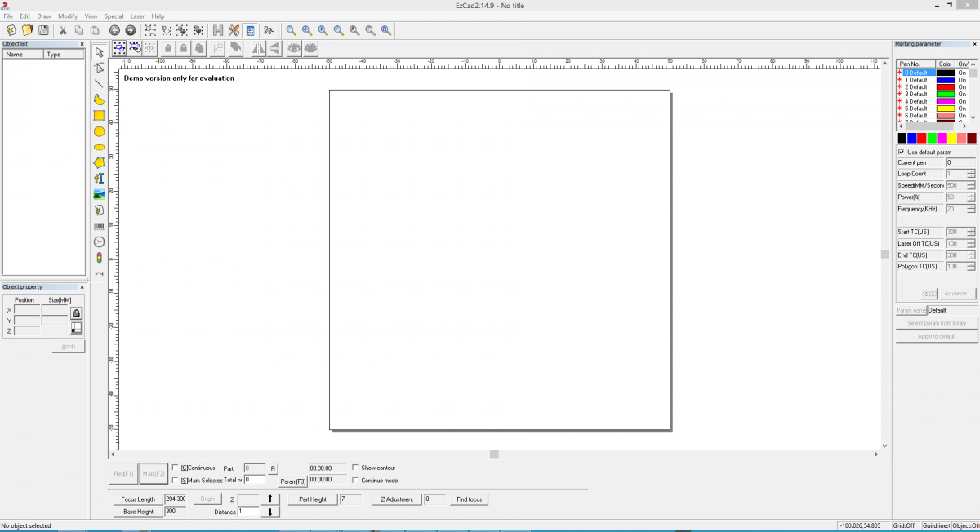Select the Circle draw tool

99,131
